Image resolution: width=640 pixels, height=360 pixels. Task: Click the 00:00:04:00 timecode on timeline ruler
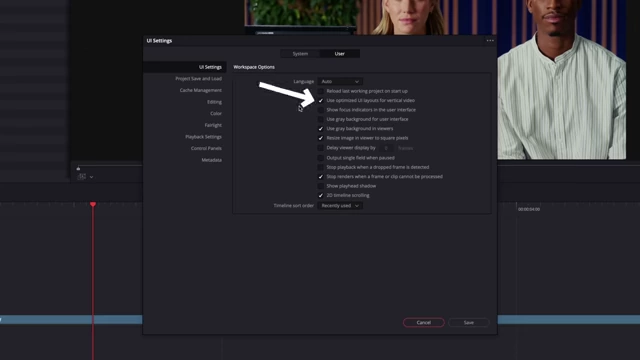coord(529,209)
